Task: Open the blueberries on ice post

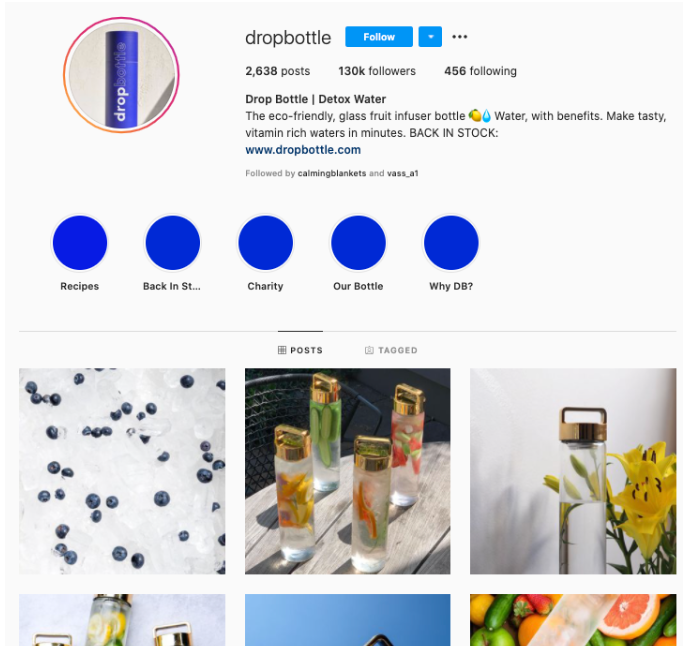Action: (122, 471)
